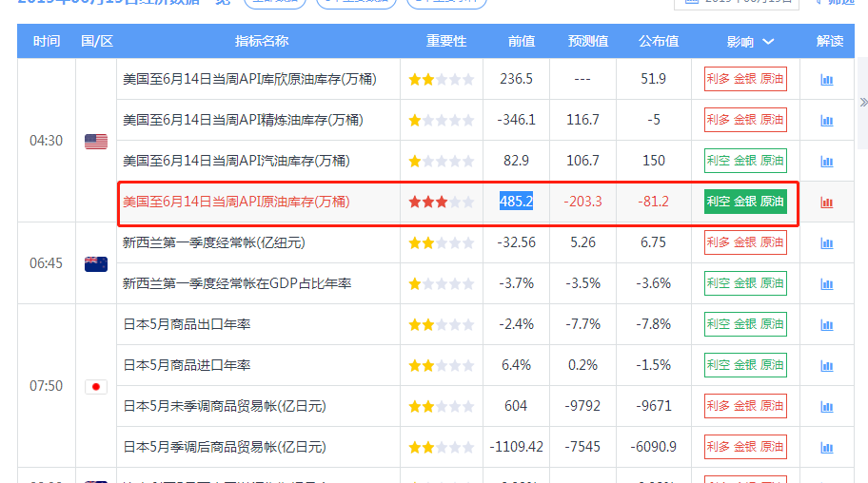Click the 07:50 time cell
This screenshot has height=483, width=868.
click(46, 386)
